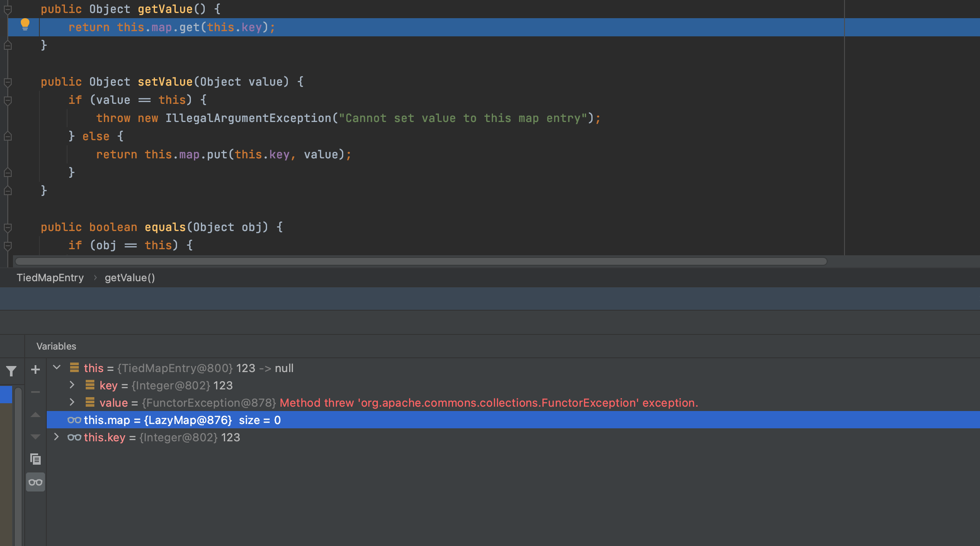Screen dimensions: 980x546
Task: Click the object icon next to 'this'
Action: pyautogui.click(x=74, y=367)
